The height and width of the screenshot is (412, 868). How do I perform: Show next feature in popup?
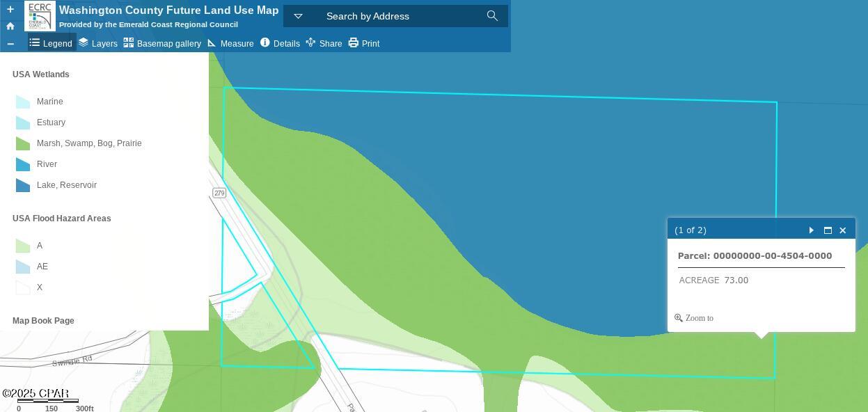tap(812, 230)
